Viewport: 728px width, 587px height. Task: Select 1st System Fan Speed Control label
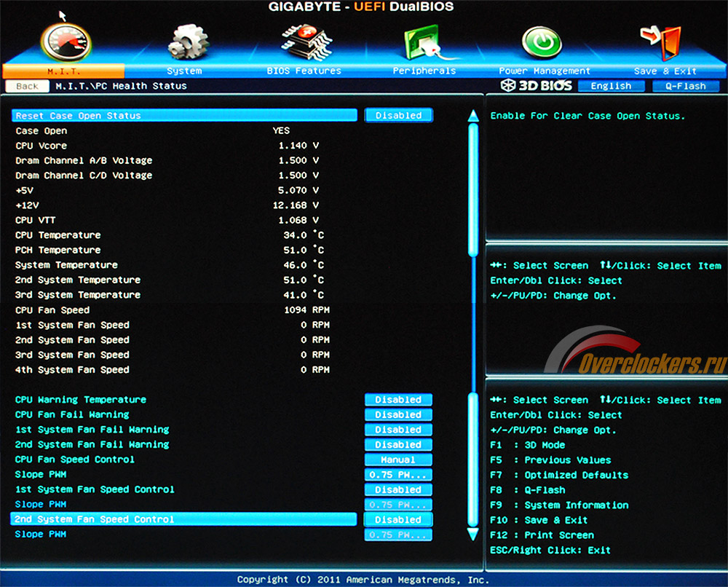(95, 489)
